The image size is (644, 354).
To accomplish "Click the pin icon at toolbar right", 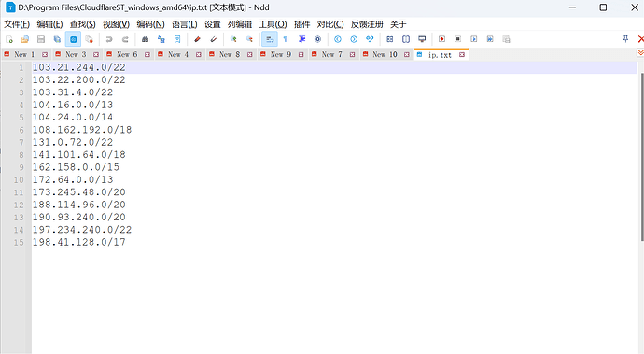I will [x=625, y=39].
